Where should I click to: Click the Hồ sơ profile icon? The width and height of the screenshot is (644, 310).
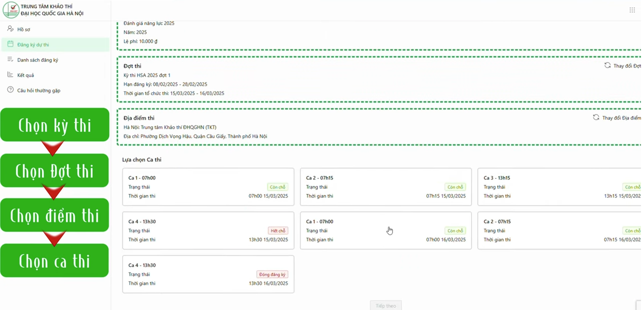point(11,29)
